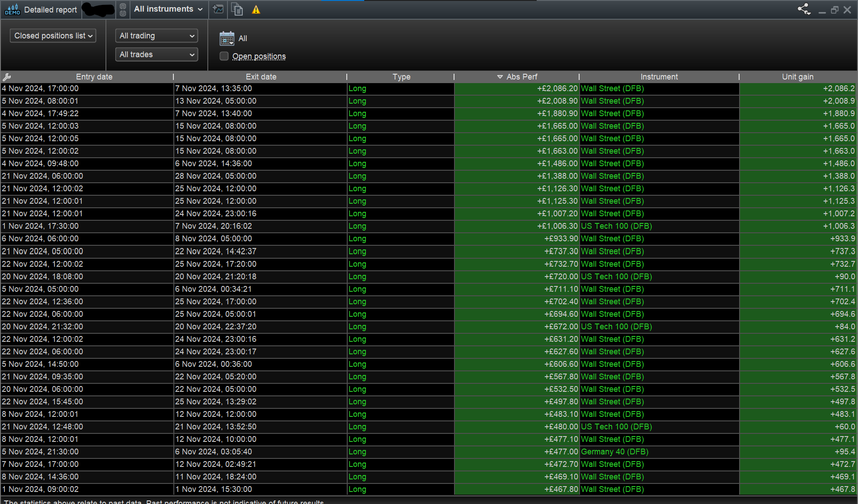858x504 pixels.
Task: Click the Unit gain column header
Action: (x=797, y=77)
